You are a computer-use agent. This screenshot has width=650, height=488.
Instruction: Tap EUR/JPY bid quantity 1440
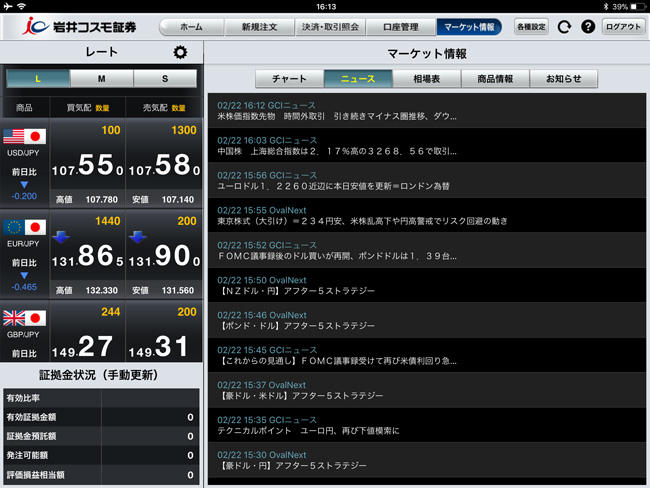pos(108,221)
